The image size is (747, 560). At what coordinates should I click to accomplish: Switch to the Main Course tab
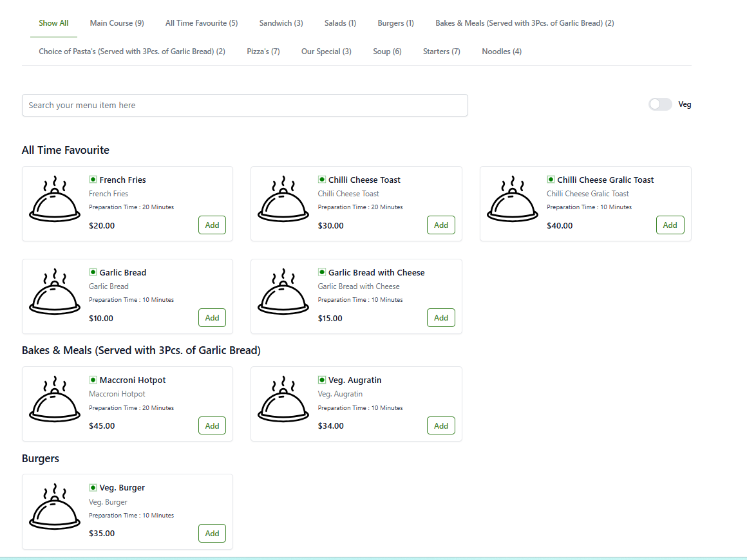coord(117,23)
